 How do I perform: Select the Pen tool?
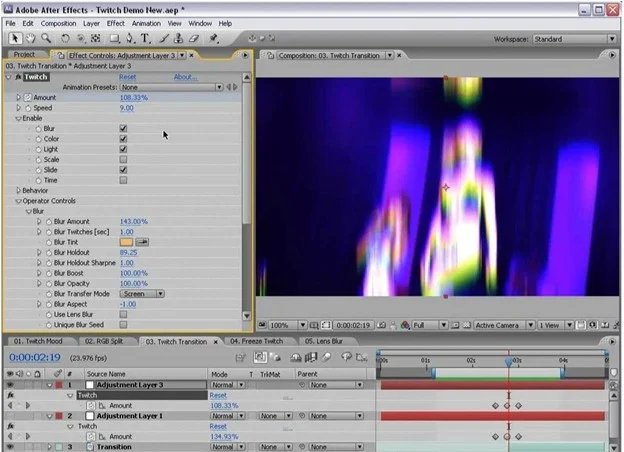click(x=130, y=38)
